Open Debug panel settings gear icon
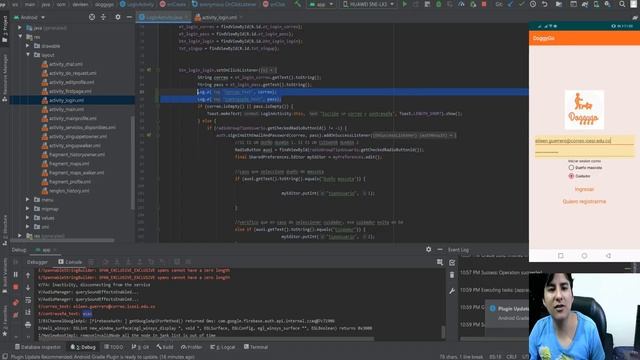Viewport: 640px width, 360px height. point(428,249)
